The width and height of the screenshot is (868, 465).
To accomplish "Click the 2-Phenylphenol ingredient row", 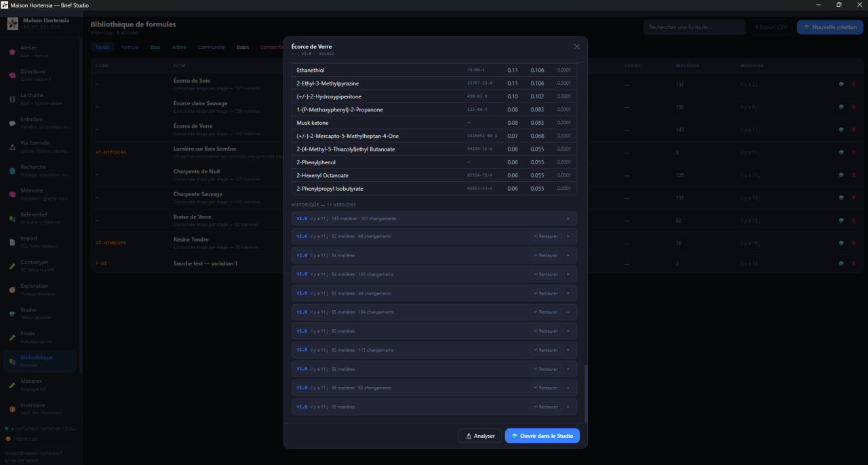I will [434, 162].
